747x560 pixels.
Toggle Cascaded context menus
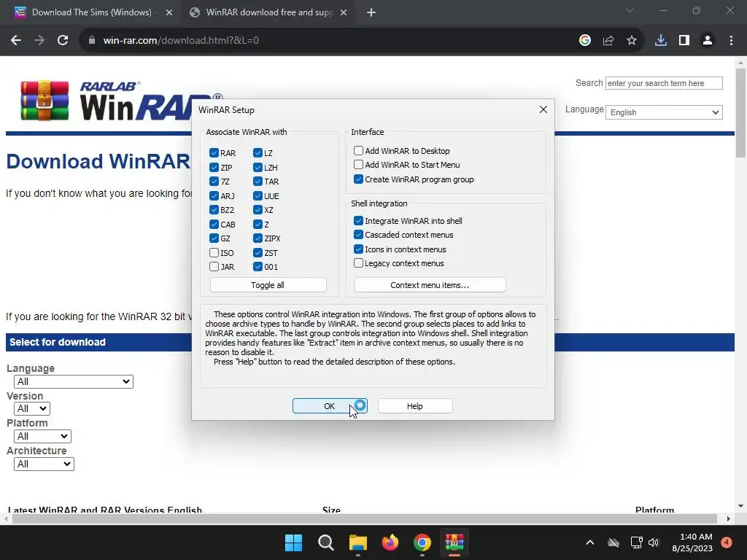click(358, 235)
